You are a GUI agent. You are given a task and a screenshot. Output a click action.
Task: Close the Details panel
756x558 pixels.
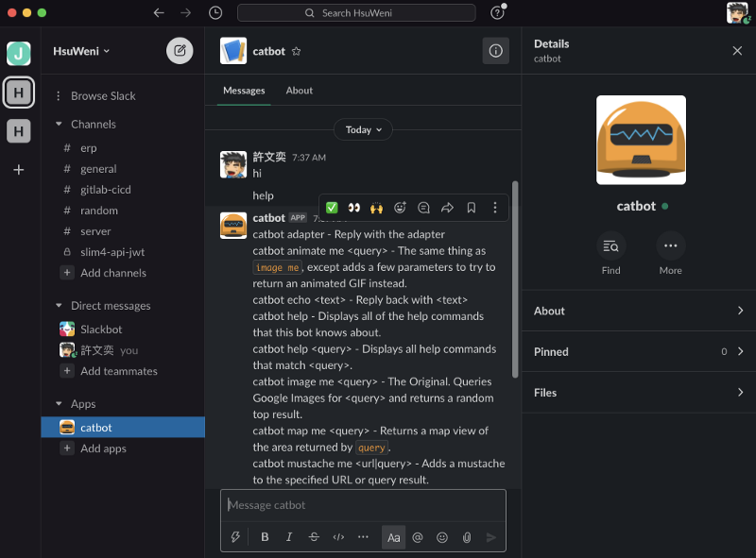click(x=737, y=51)
